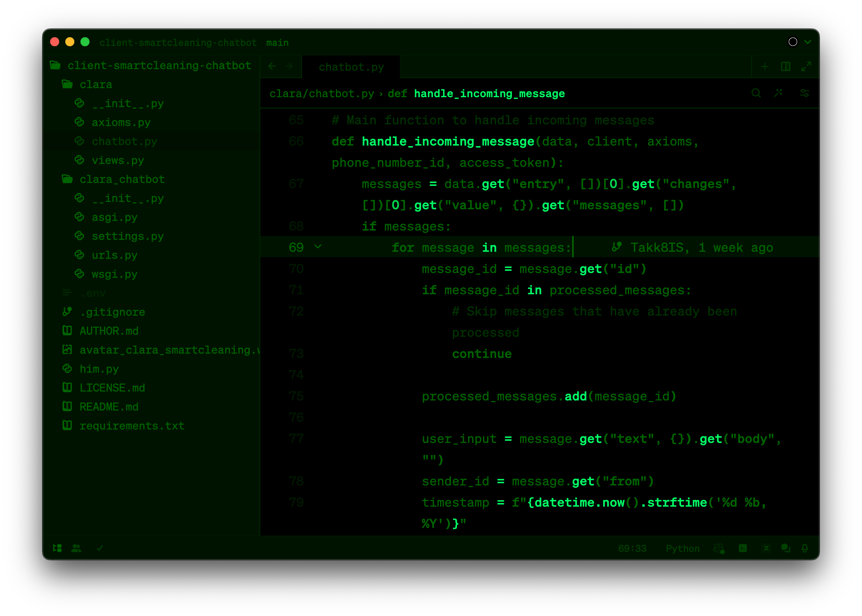This screenshot has height=616, width=862.
Task: Open the Python language selector
Action: pyautogui.click(x=683, y=548)
